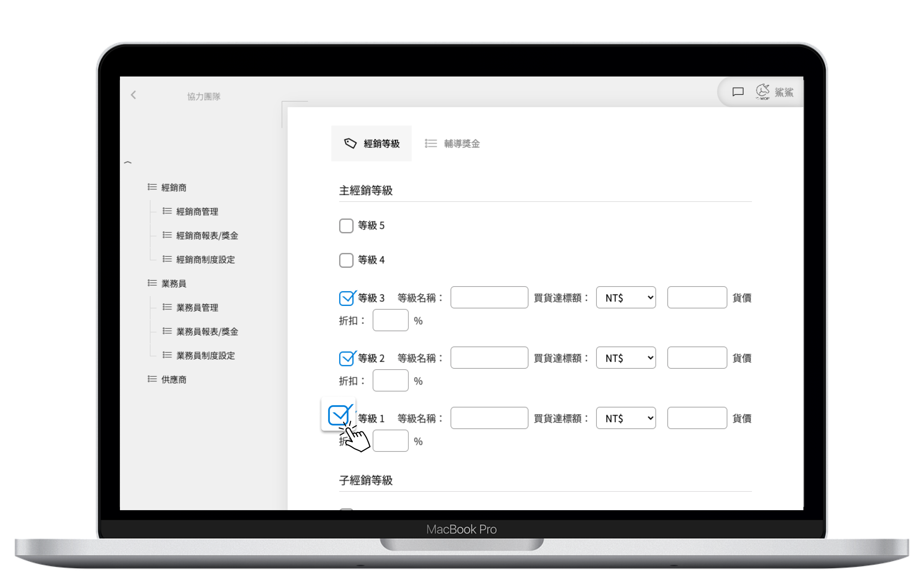Go to 業務員制度設定 page
Image resolution: width=924 pixels, height=587 pixels.
click(205, 356)
